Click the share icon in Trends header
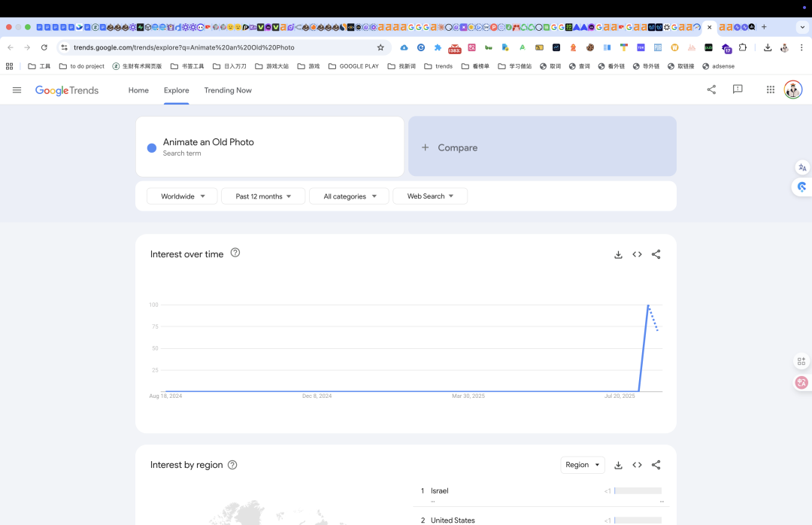812x525 pixels. pos(711,90)
